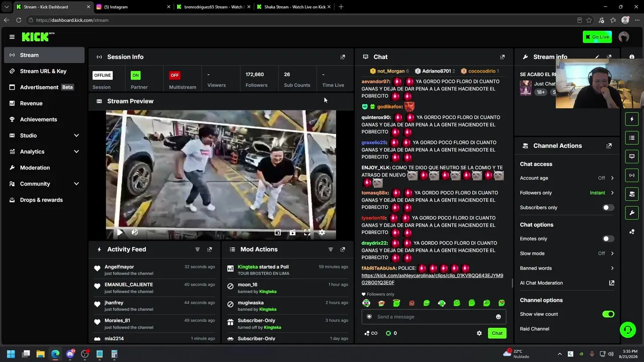Open the ashleycarolinaa clip link in chat
The height and width of the screenshot is (362, 644).
pos(432,279)
